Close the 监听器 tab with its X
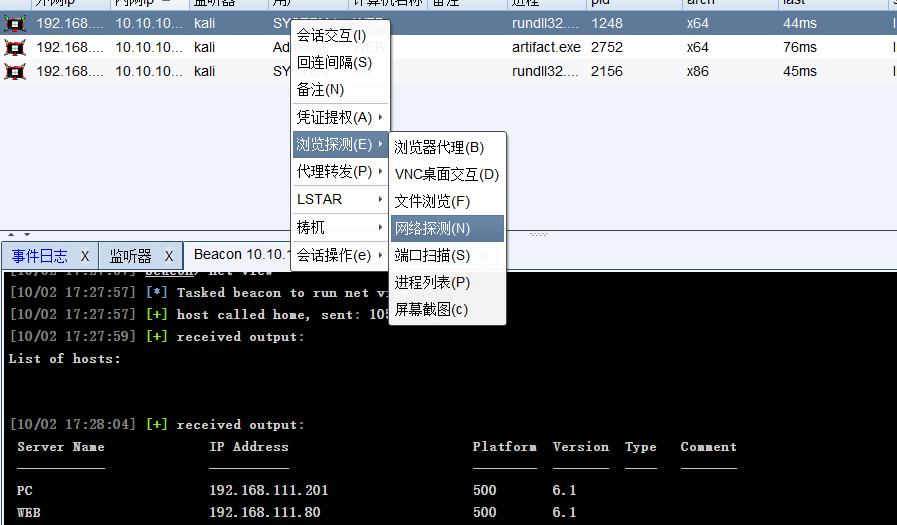Viewport: 897px width, 525px height. pos(169,256)
